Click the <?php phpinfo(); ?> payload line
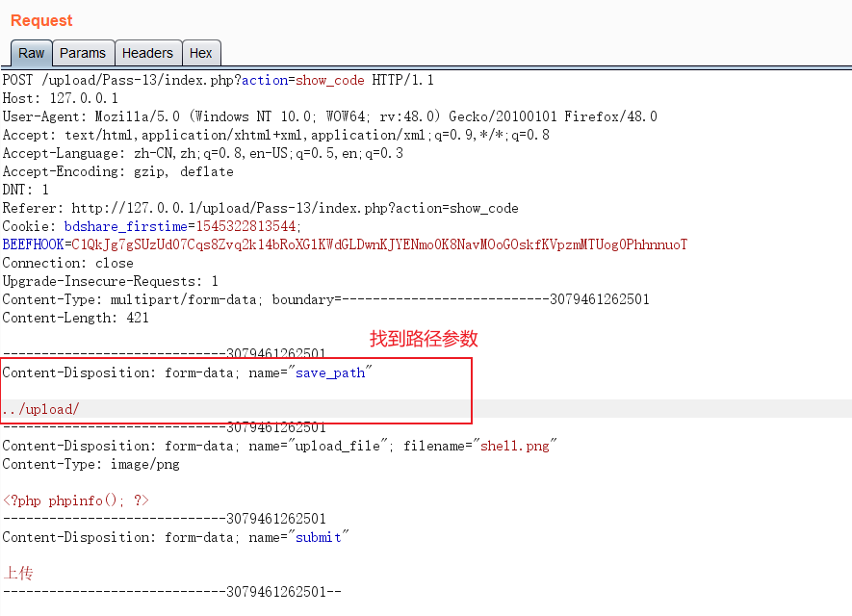The width and height of the screenshot is (852, 616). 76,500
